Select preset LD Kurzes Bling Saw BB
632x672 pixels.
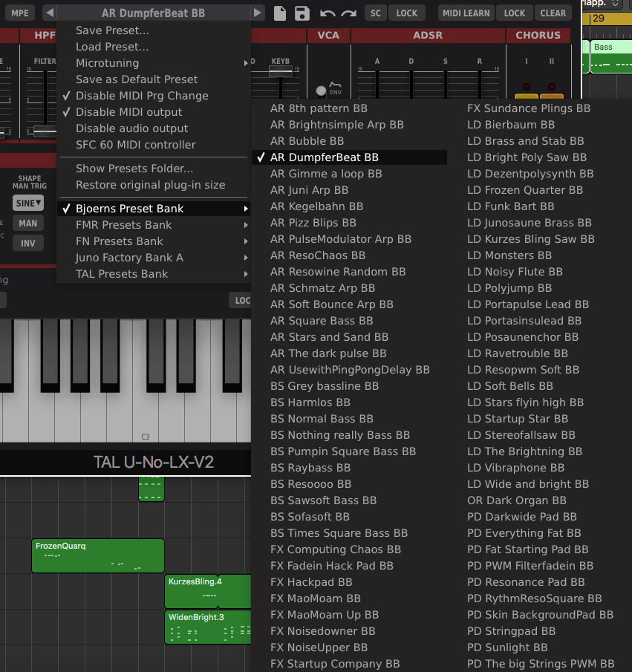pyautogui.click(x=540, y=238)
